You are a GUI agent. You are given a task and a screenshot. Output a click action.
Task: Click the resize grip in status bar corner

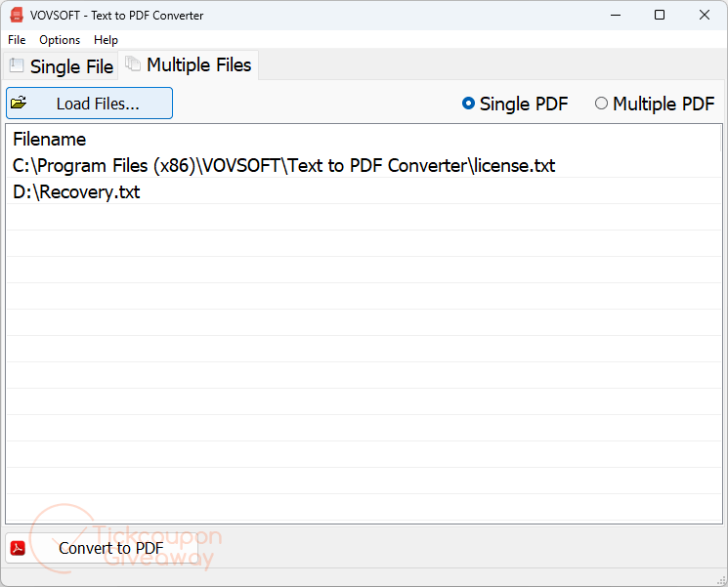pyautogui.click(x=721, y=580)
